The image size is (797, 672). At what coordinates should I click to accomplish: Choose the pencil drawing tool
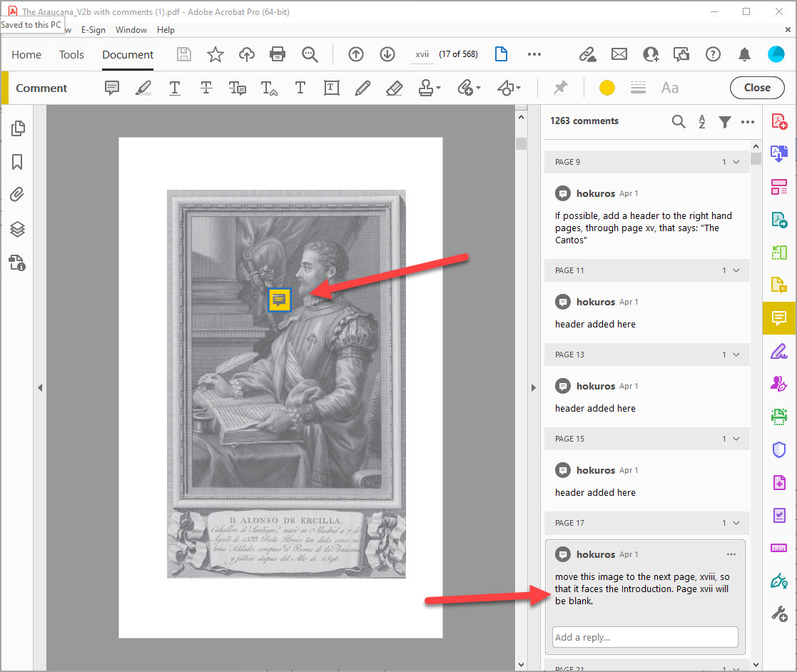point(362,88)
